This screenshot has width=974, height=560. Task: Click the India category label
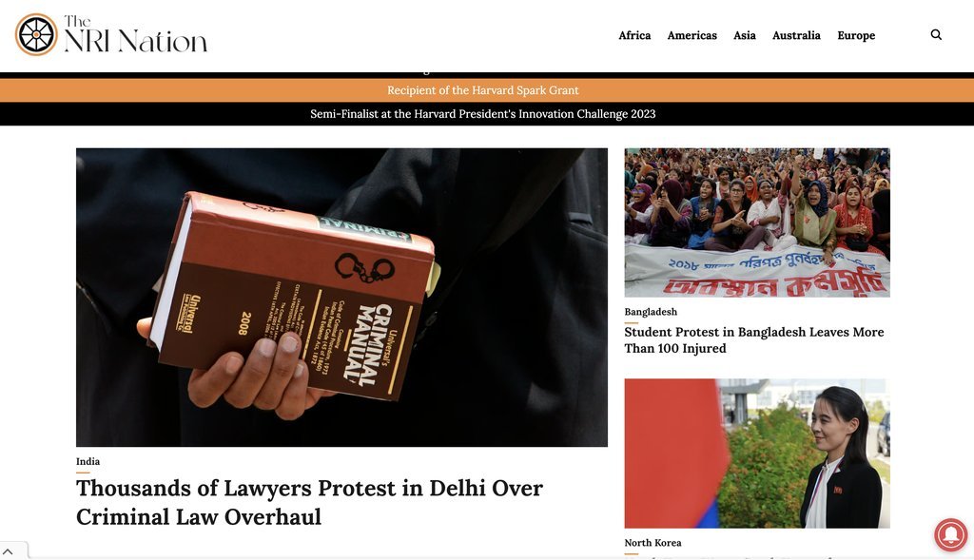88,461
